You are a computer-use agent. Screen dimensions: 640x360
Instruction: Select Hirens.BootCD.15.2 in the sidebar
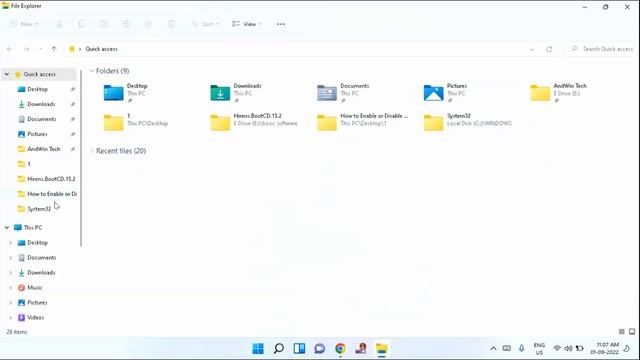coord(51,179)
